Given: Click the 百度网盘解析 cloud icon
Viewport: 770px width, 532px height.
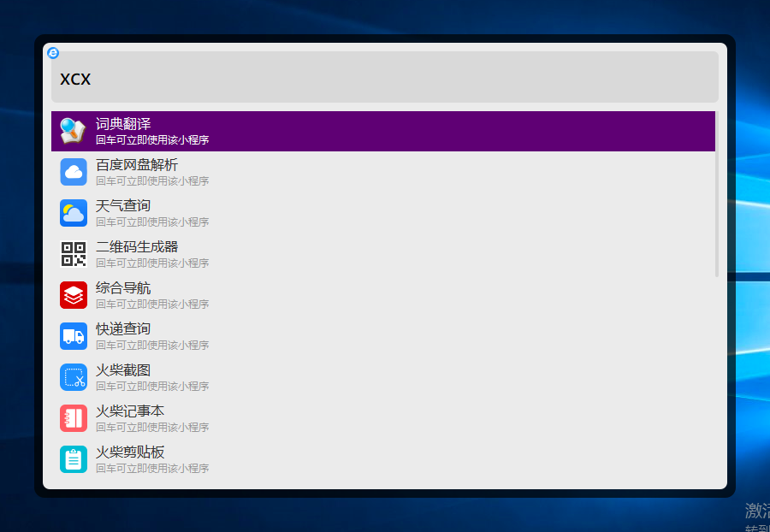Looking at the screenshot, I should [x=74, y=172].
